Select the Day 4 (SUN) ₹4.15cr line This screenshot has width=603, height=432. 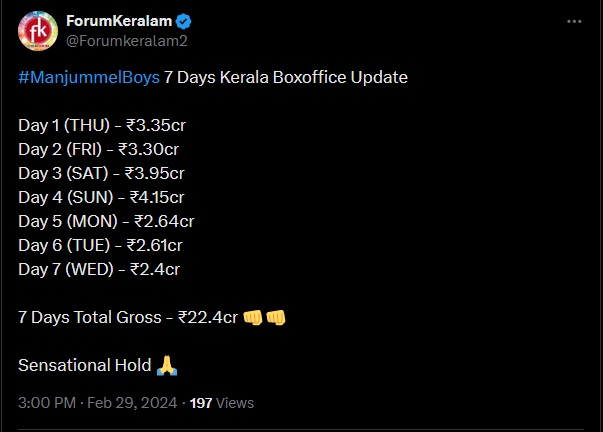[x=101, y=197]
